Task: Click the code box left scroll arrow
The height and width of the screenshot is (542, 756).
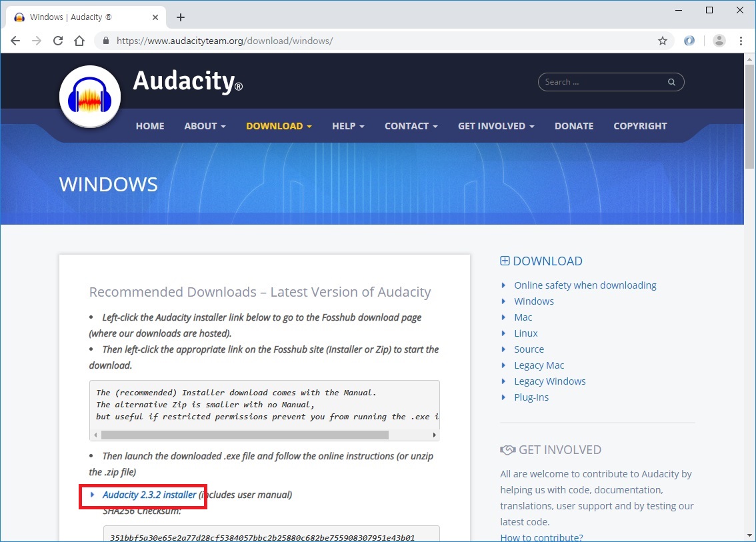Action: pos(95,435)
